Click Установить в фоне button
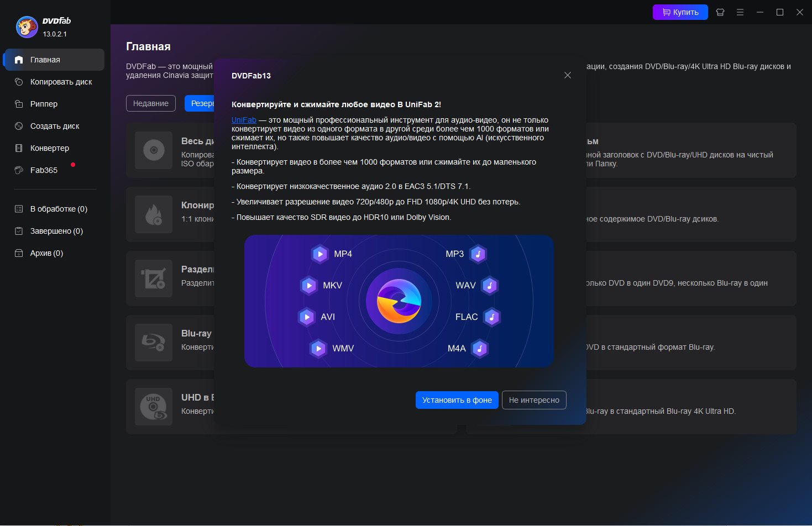The height and width of the screenshot is (526, 812). (x=457, y=400)
